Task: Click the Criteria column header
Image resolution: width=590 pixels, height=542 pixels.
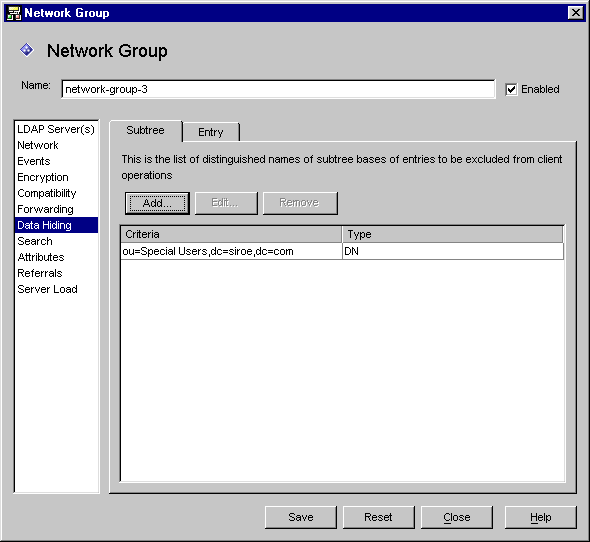Action: (231, 234)
